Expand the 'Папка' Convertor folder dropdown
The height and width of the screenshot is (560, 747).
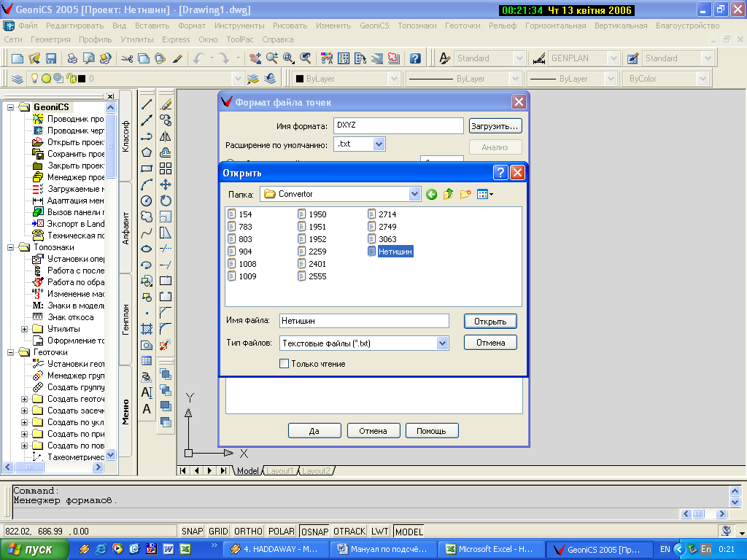coord(415,194)
